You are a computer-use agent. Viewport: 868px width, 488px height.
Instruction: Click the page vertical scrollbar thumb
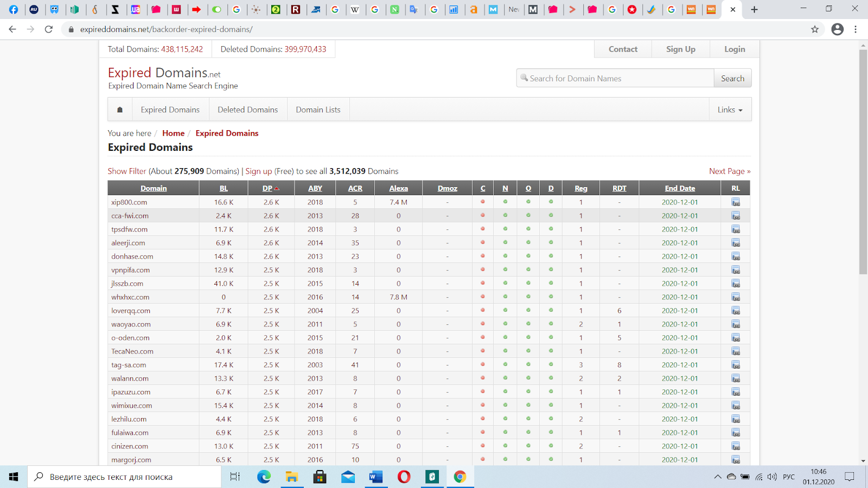863,163
